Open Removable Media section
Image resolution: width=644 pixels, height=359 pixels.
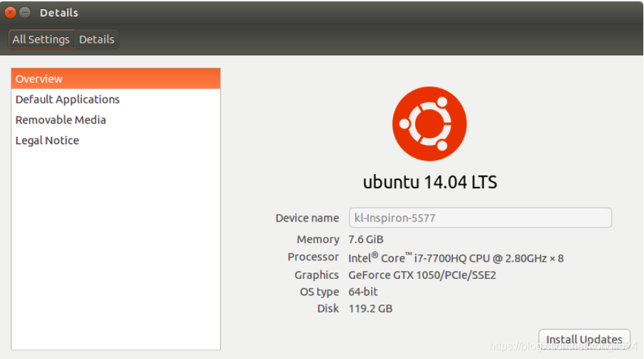click(x=116, y=120)
